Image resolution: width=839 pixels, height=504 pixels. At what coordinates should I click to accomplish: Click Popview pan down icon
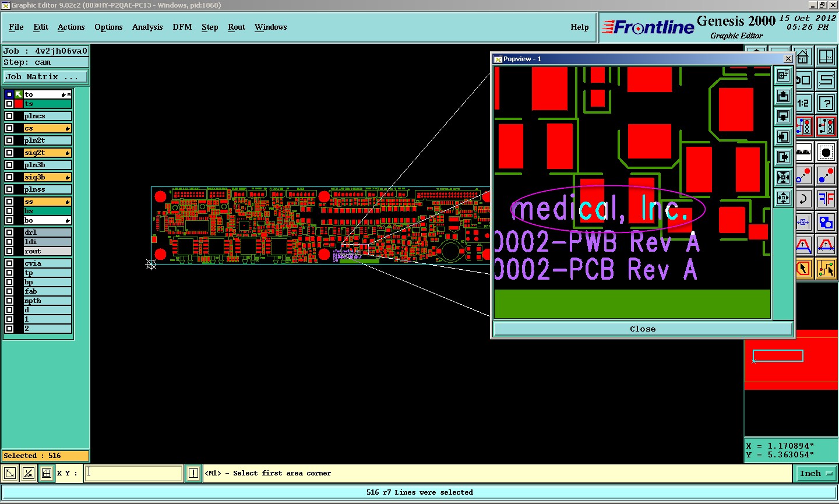coord(784,117)
